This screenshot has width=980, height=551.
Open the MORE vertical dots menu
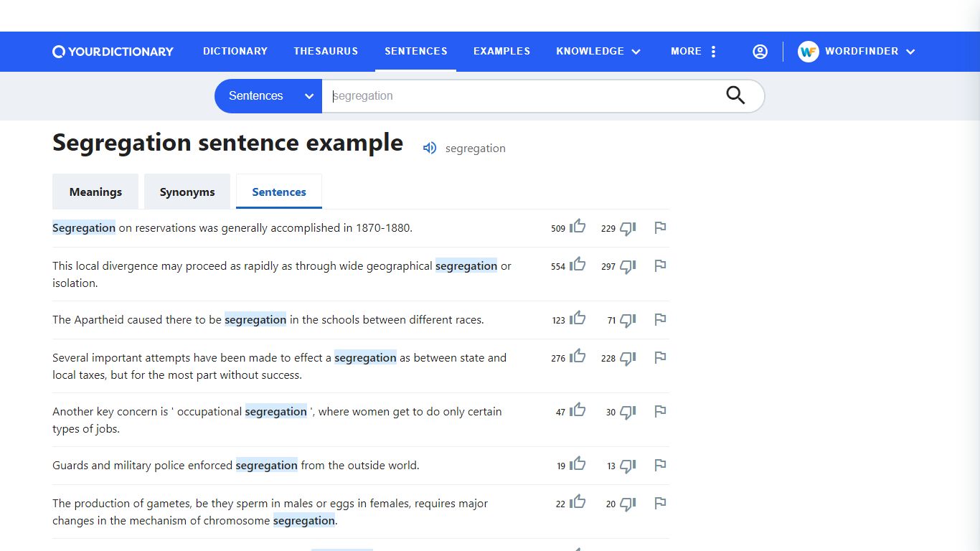point(713,52)
